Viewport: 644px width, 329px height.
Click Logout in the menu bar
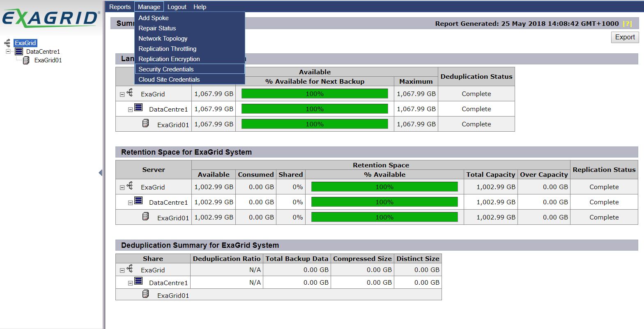point(177,7)
